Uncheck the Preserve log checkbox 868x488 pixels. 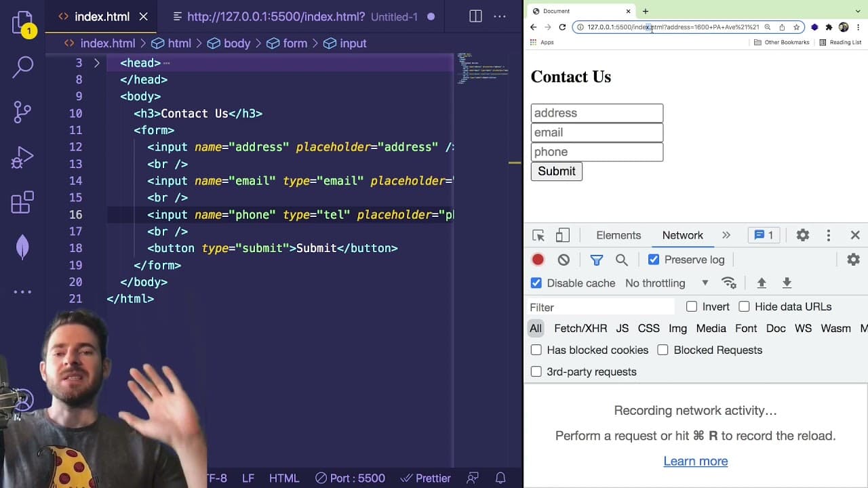tap(654, 260)
